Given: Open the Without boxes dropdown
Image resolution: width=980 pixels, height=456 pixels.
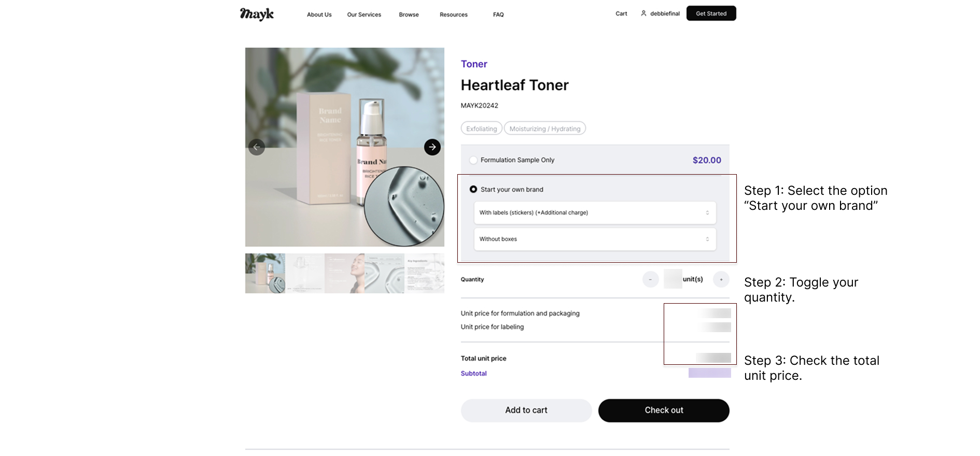Looking at the screenshot, I should 595,239.
